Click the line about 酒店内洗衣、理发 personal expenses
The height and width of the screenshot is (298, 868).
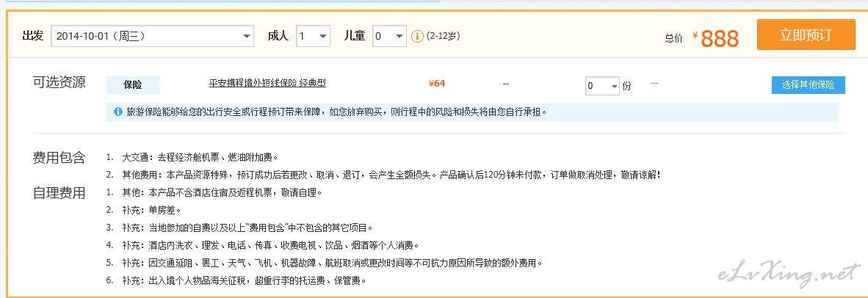(x=271, y=245)
